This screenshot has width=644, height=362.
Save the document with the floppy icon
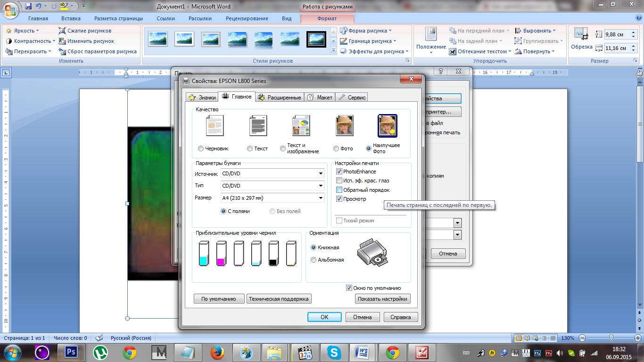pyautogui.click(x=28, y=6)
